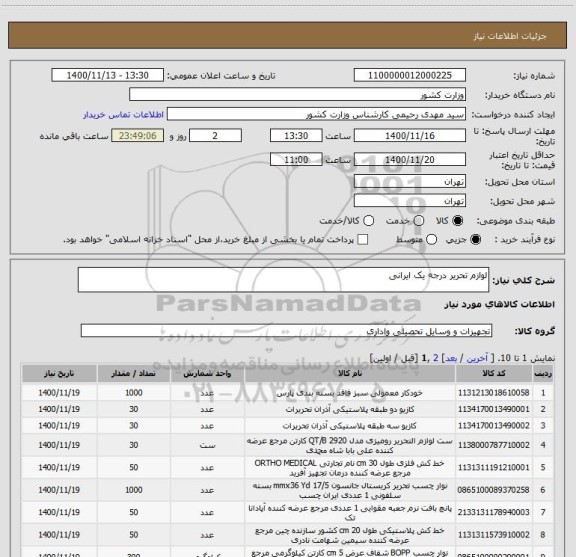
Task: Select the کالا radio button
Action: pos(458,220)
